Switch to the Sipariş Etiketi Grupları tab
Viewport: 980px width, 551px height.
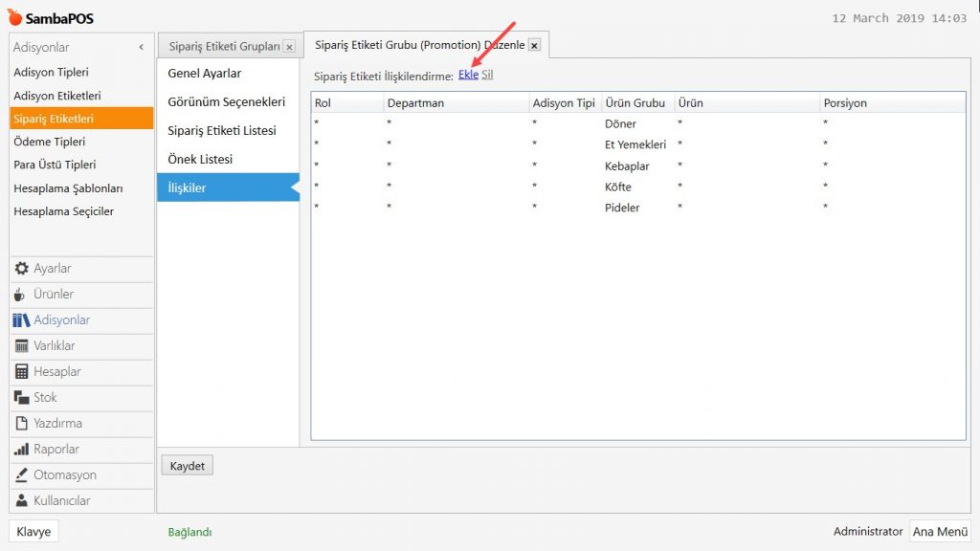coord(224,46)
